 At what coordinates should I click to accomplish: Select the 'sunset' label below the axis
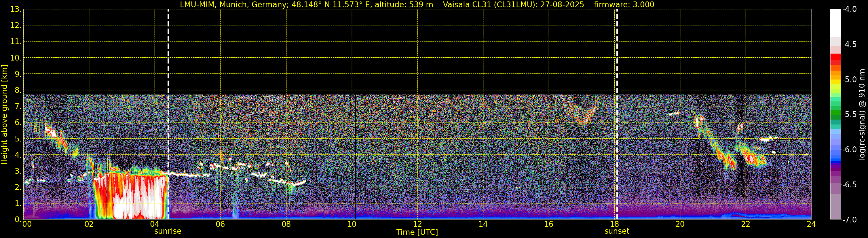[x=617, y=231]
